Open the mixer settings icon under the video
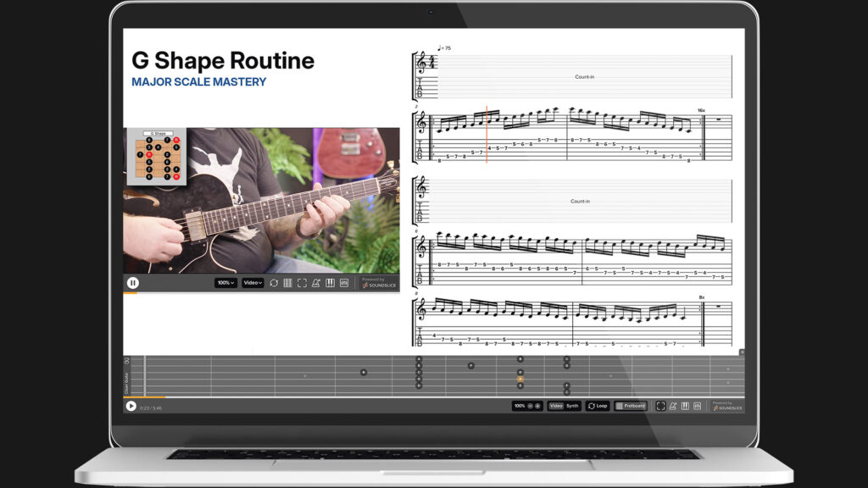The height and width of the screenshot is (488, 868). tap(344, 283)
